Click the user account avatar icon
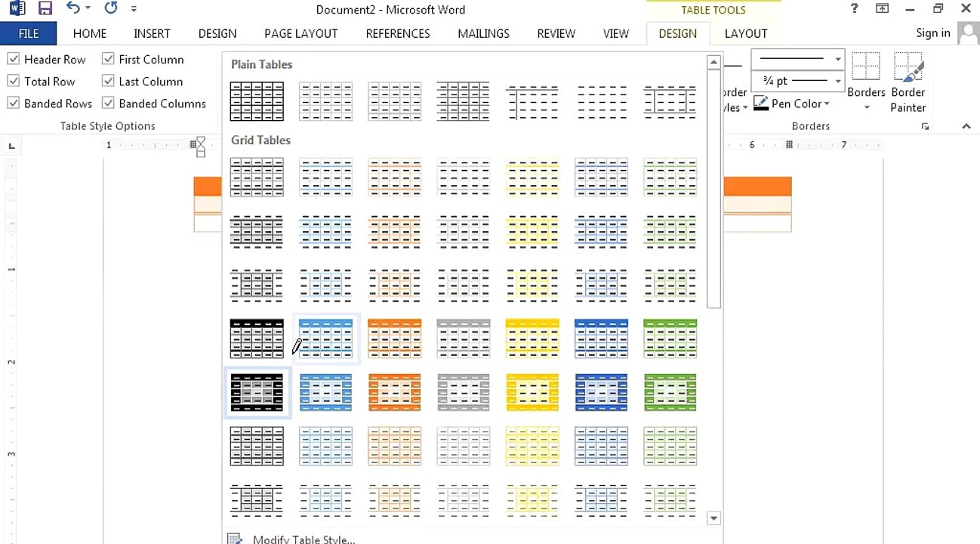 point(967,33)
